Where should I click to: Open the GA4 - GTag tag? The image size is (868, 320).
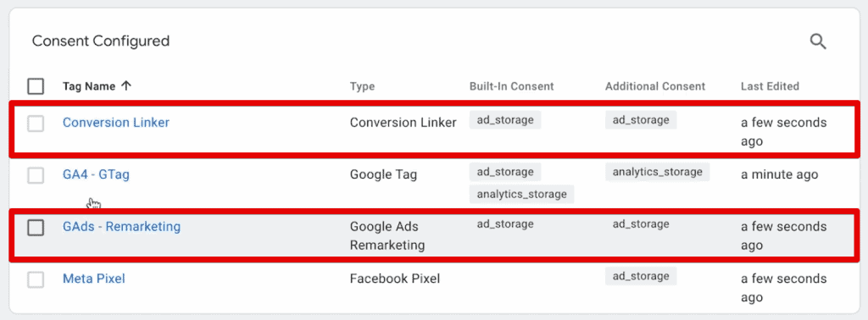[x=96, y=174]
